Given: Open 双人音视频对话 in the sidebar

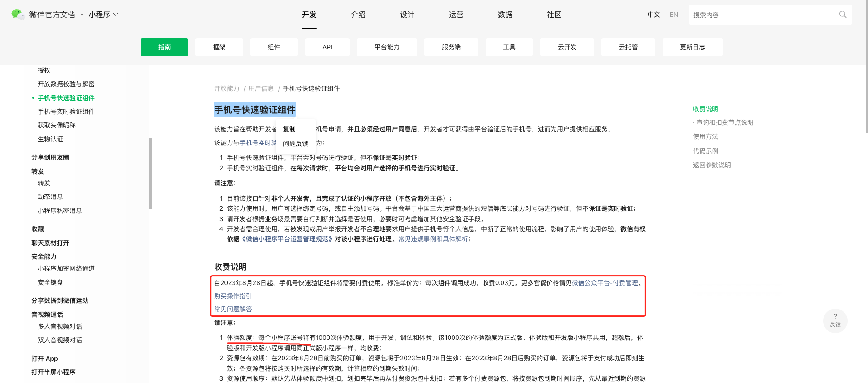Looking at the screenshot, I should point(60,340).
